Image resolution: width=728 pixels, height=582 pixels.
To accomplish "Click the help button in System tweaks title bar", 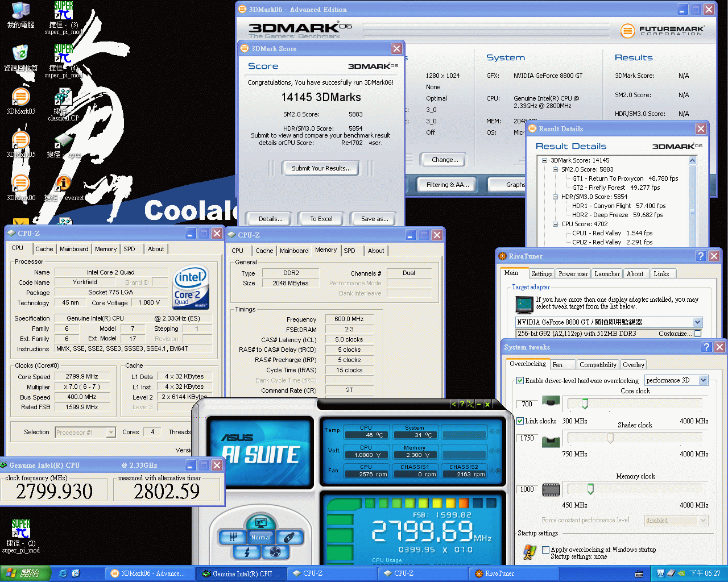I will click(x=706, y=347).
